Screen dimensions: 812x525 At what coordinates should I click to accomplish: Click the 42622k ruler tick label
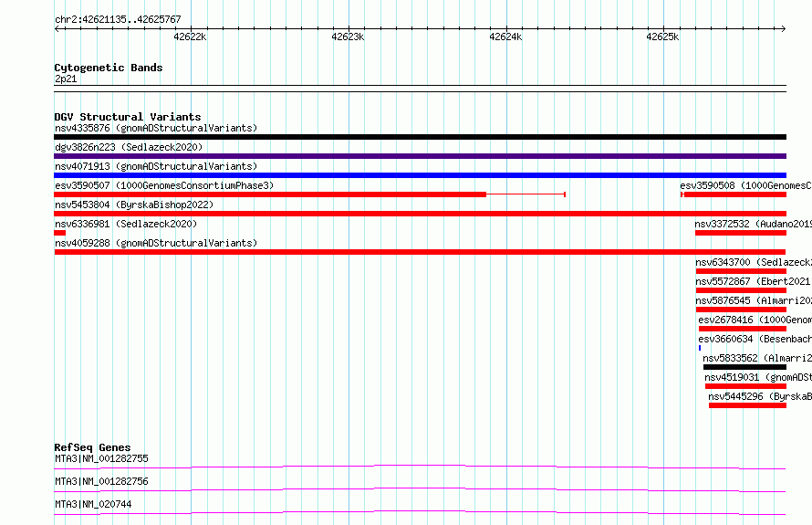click(x=190, y=37)
